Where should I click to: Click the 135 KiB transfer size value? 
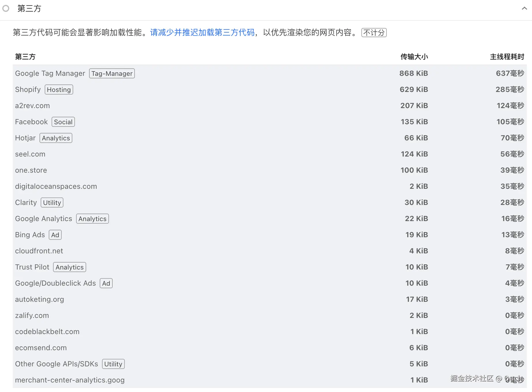[x=414, y=122]
